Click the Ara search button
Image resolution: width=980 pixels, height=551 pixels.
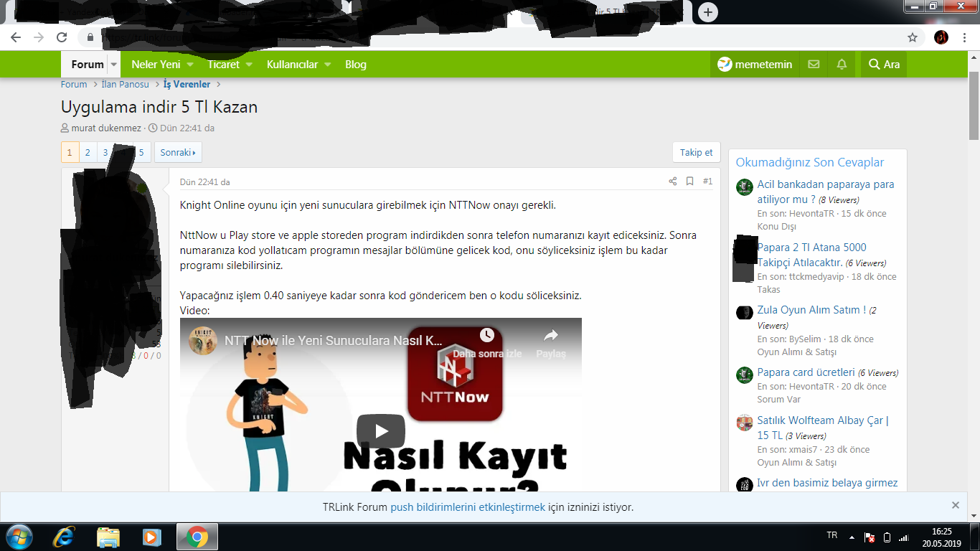click(x=884, y=65)
